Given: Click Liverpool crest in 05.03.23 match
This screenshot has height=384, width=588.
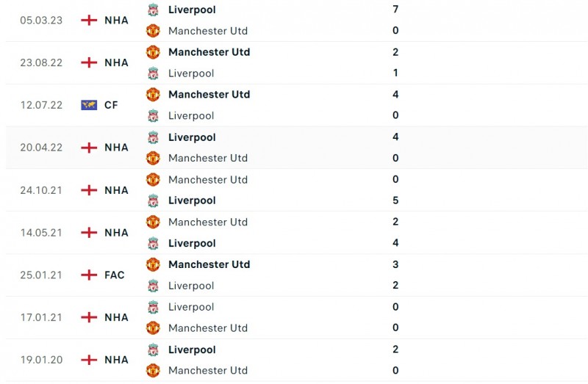Looking at the screenshot, I should (x=153, y=10).
